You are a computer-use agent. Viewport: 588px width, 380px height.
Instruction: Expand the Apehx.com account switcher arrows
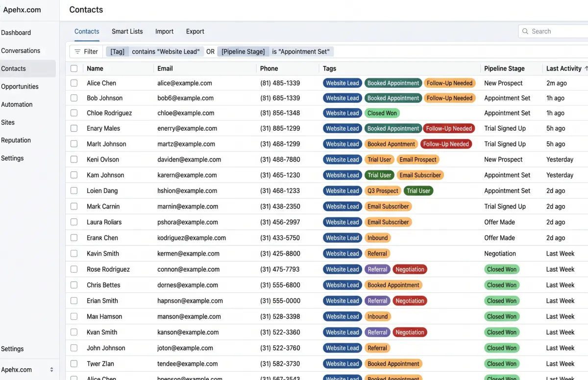(x=51, y=370)
